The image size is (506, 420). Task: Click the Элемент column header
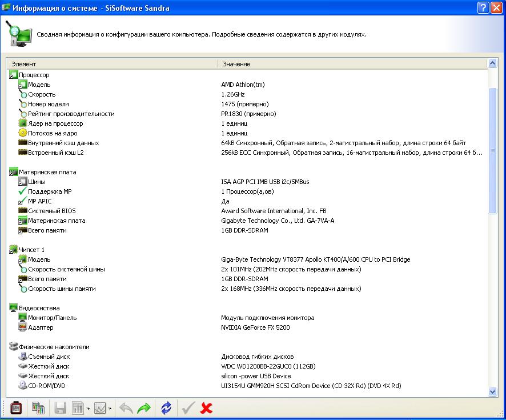click(112, 64)
